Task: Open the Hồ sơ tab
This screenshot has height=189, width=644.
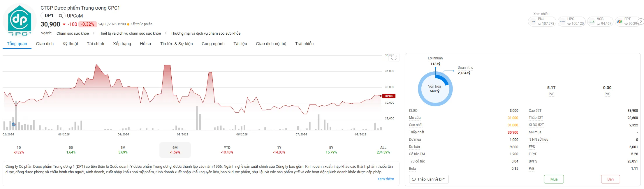Action: (145, 44)
